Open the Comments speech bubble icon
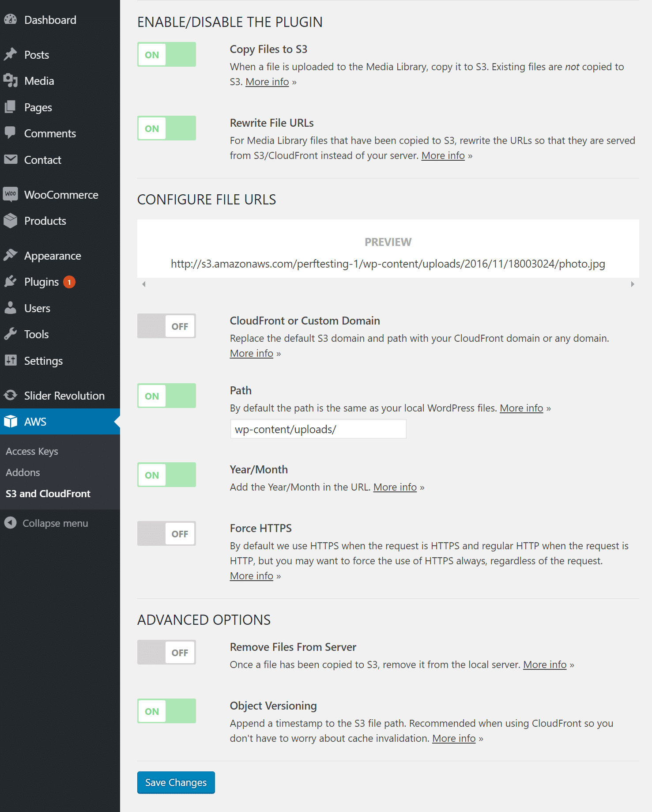Image resolution: width=652 pixels, height=812 pixels. pos(11,133)
